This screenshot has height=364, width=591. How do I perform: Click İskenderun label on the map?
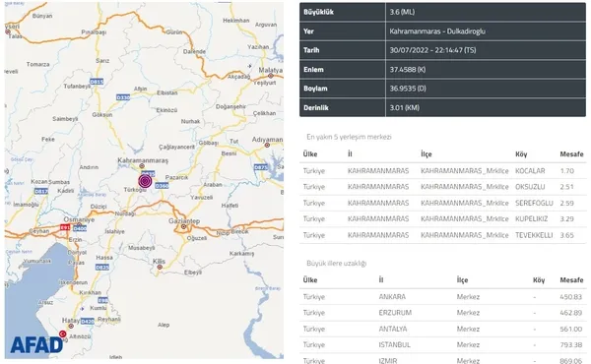click(x=73, y=282)
